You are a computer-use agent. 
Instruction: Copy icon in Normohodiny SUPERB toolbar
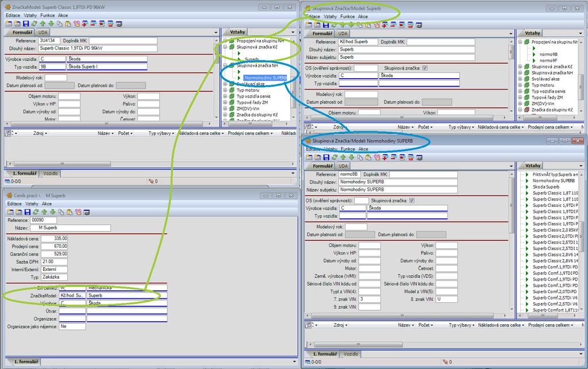360,157
